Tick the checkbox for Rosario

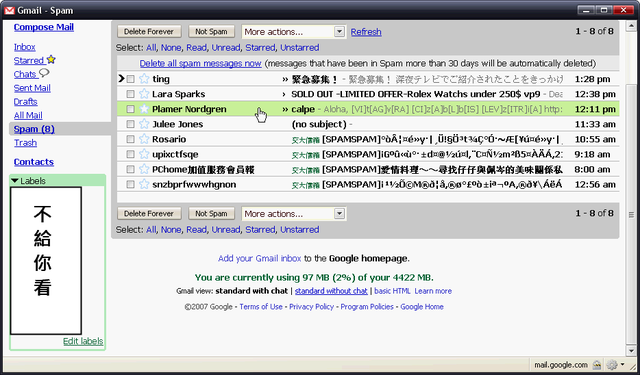click(130, 139)
